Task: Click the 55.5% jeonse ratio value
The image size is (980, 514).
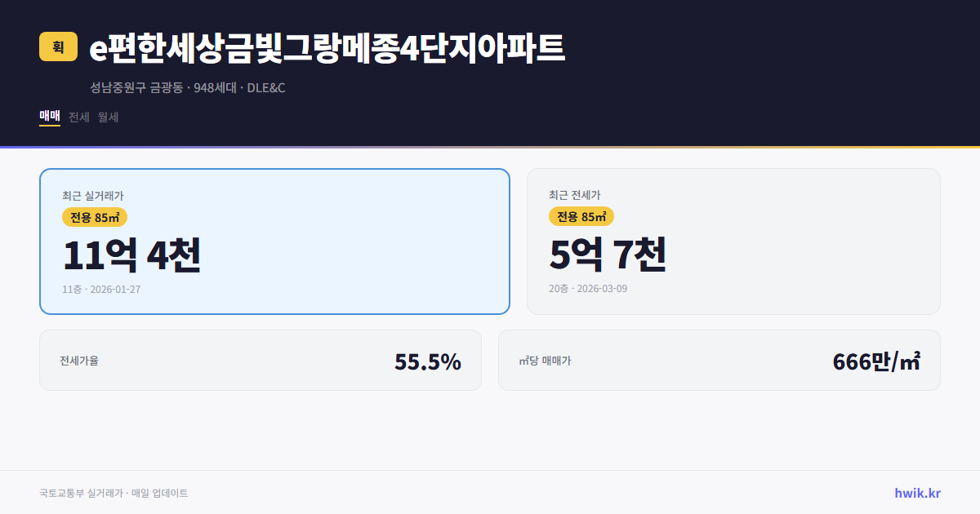Action: (x=428, y=360)
